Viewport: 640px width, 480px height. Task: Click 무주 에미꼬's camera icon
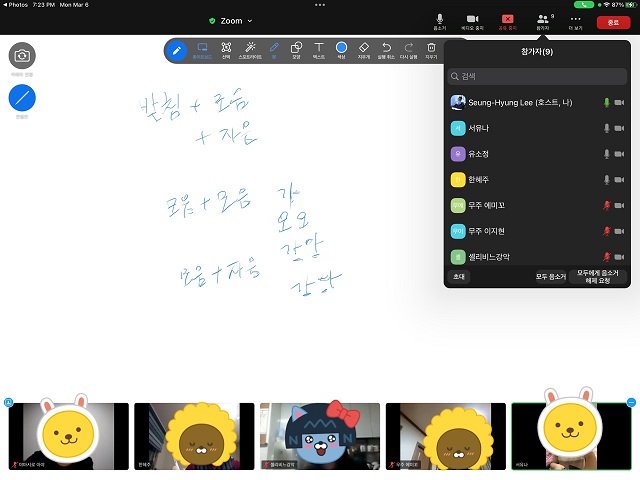coord(620,205)
